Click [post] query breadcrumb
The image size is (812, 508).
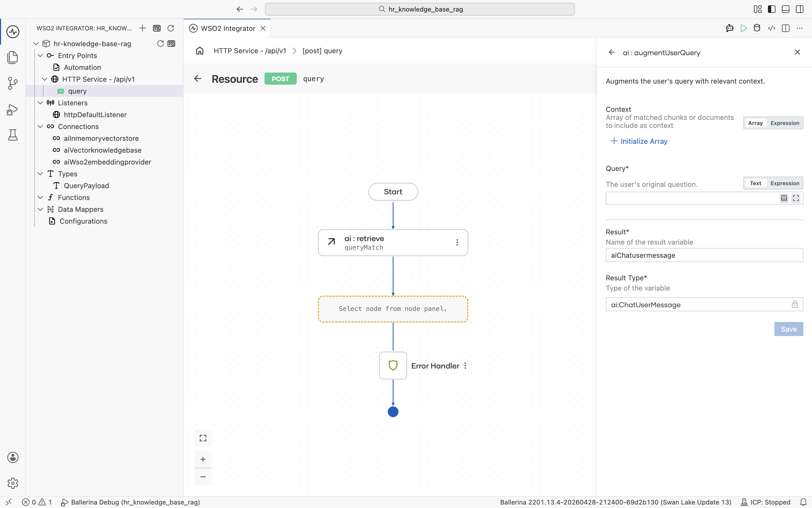(322, 51)
